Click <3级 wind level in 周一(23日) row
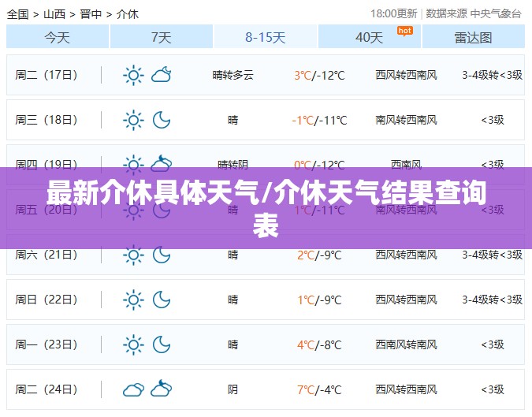 point(493,345)
